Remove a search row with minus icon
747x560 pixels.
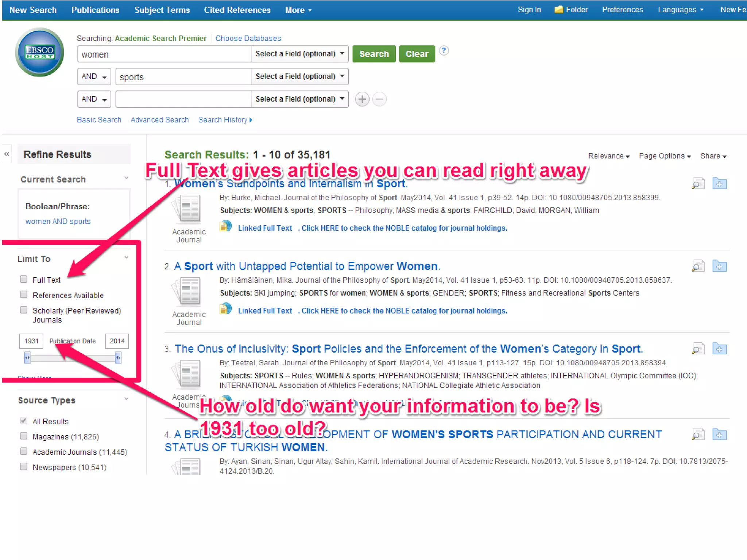click(x=379, y=99)
